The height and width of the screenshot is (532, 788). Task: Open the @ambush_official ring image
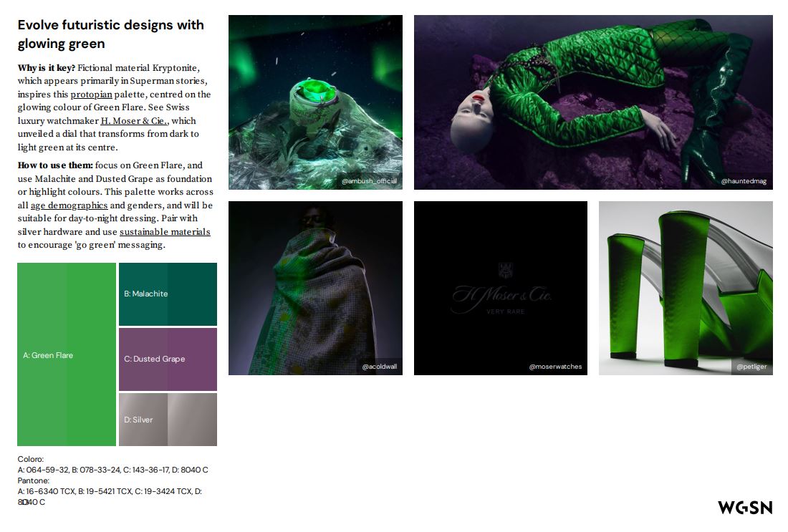[315, 102]
